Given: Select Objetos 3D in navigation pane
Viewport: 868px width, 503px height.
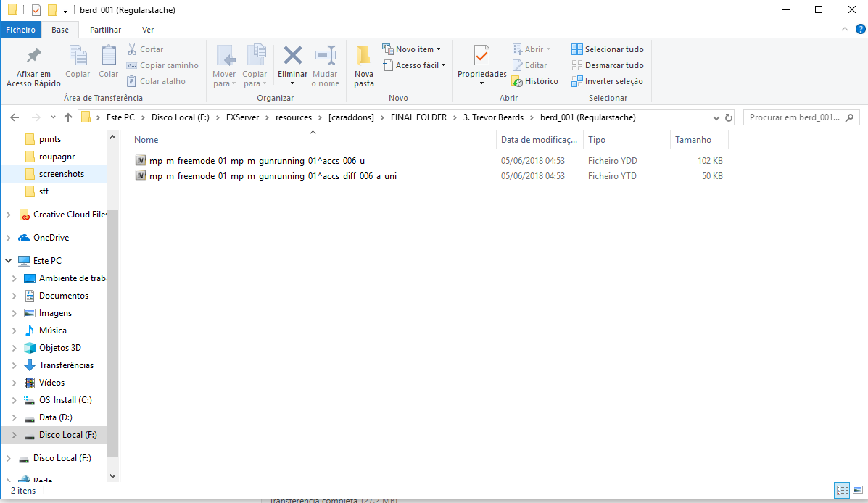Looking at the screenshot, I should point(59,348).
